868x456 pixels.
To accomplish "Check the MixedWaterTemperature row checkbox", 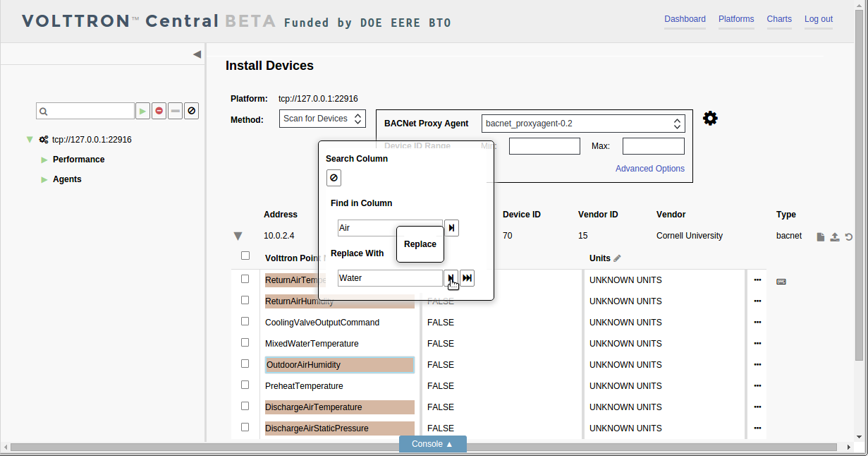I will (x=245, y=342).
